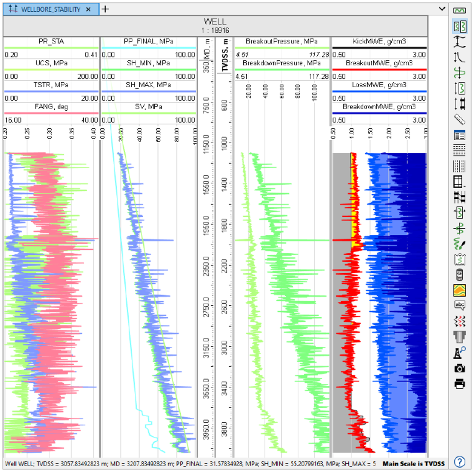Toggle the two-track log view icon
Image resolution: width=476 pixels, height=472 pixels.
click(x=459, y=26)
